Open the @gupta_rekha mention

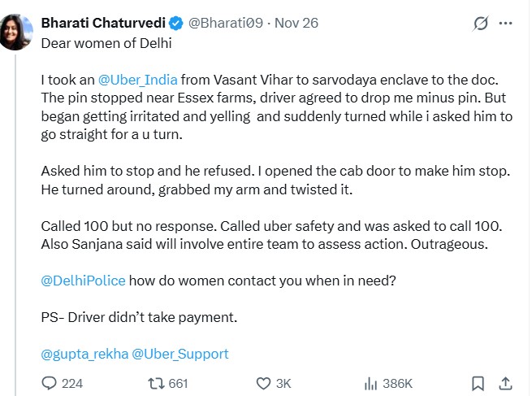(81, 354)
